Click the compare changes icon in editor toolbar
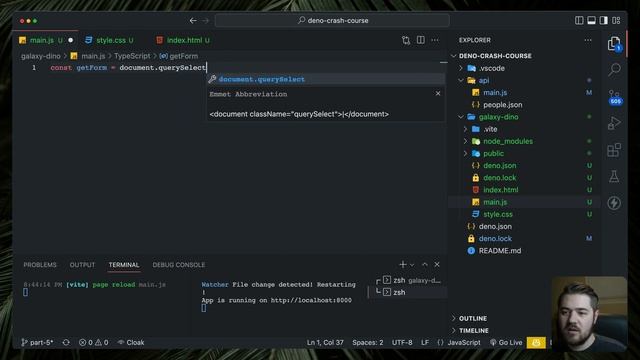The width and height of the screenshot is (640, 360). (x=406, y=40)
